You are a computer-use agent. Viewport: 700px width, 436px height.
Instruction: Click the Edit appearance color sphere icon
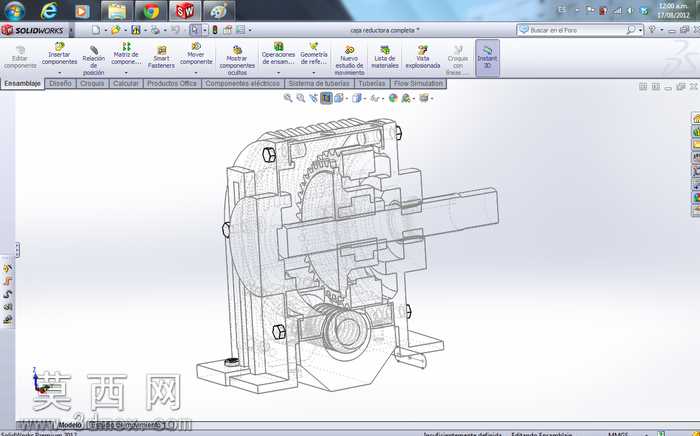[x=393, y=98]
